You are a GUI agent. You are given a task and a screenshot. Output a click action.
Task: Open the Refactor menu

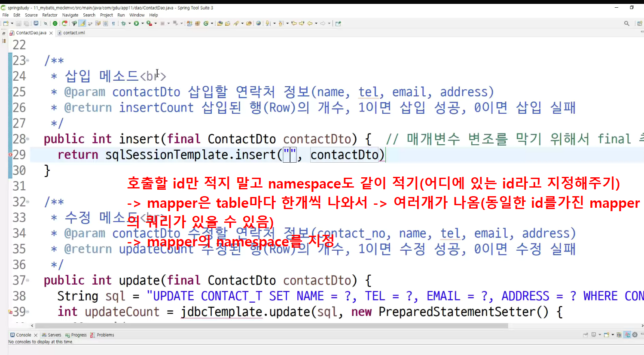click(50, 15)
